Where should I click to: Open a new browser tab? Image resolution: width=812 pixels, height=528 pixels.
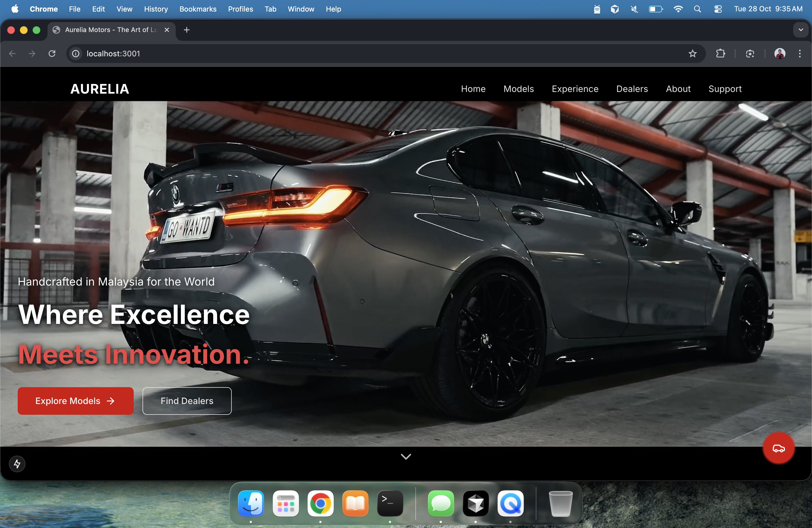tap(187, 30)
